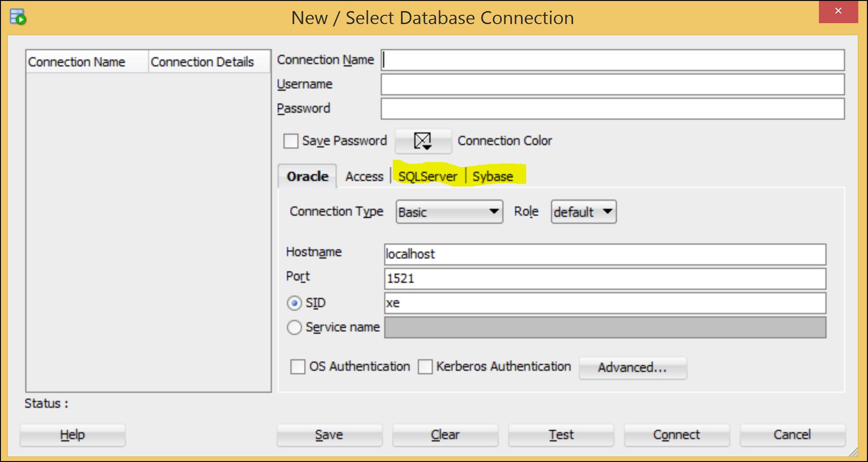Switch to the SQLServer tab
This screenshot has width=868, height=462.
[x=427, y=176]
